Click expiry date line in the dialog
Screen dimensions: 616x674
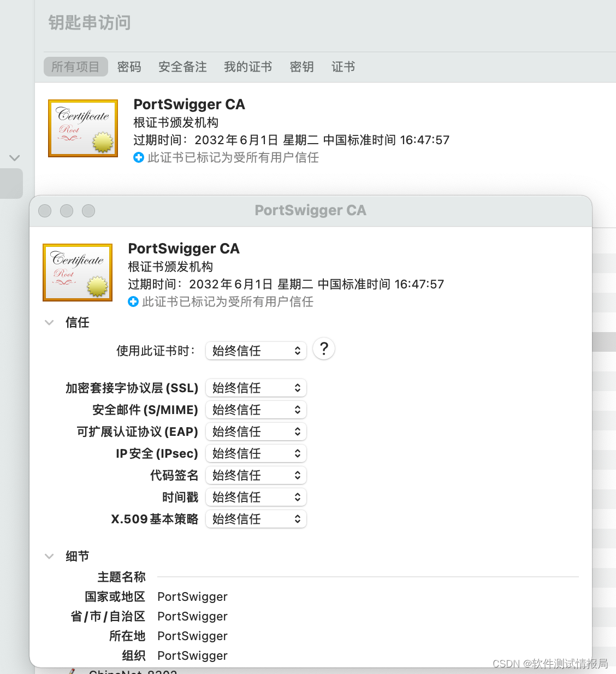[286, 284]
